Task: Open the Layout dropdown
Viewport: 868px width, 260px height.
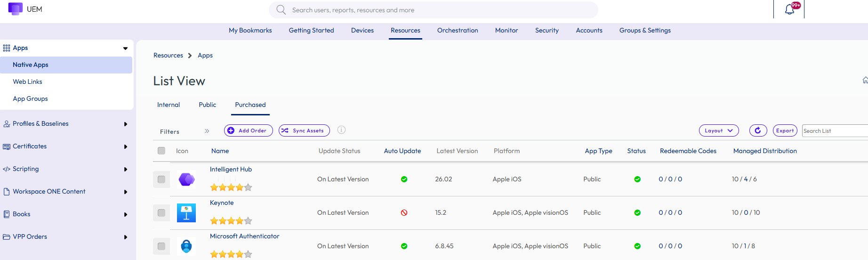Action: 719,130
